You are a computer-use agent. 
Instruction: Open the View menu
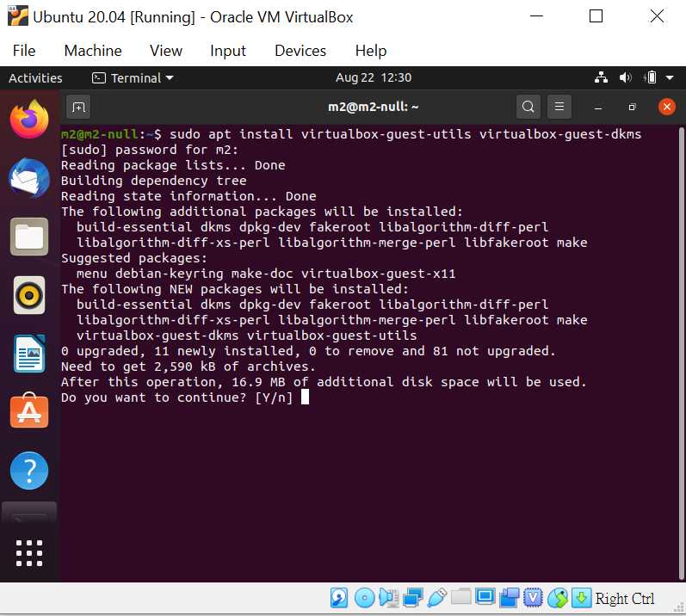coord(166,51)
